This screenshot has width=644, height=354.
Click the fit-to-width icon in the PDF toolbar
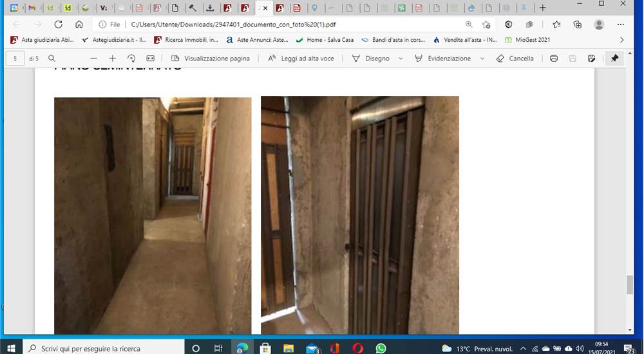tap(150, 59)
